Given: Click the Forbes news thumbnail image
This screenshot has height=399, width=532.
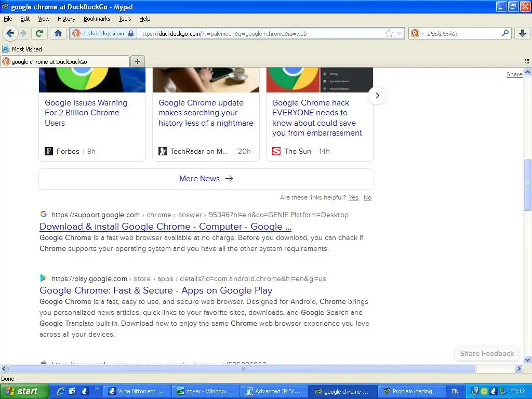Looking at the screenshot, I should [x=92, y=79].
